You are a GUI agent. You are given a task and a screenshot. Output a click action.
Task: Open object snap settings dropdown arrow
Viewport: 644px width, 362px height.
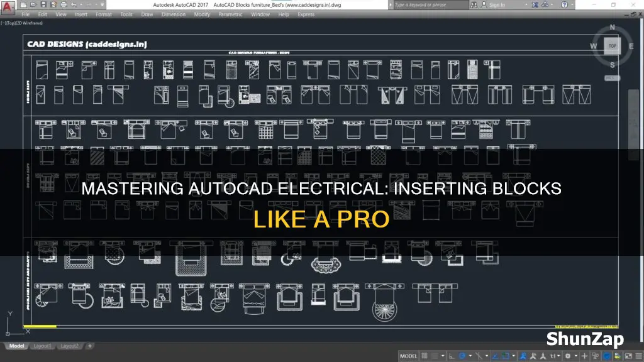tap(513, 356)
